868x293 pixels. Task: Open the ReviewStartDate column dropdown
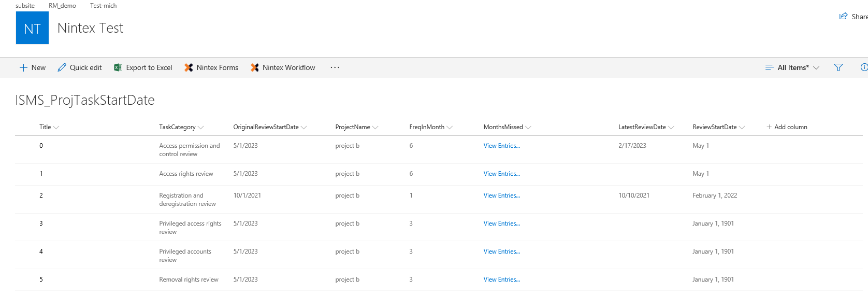[x=742, y=128]
